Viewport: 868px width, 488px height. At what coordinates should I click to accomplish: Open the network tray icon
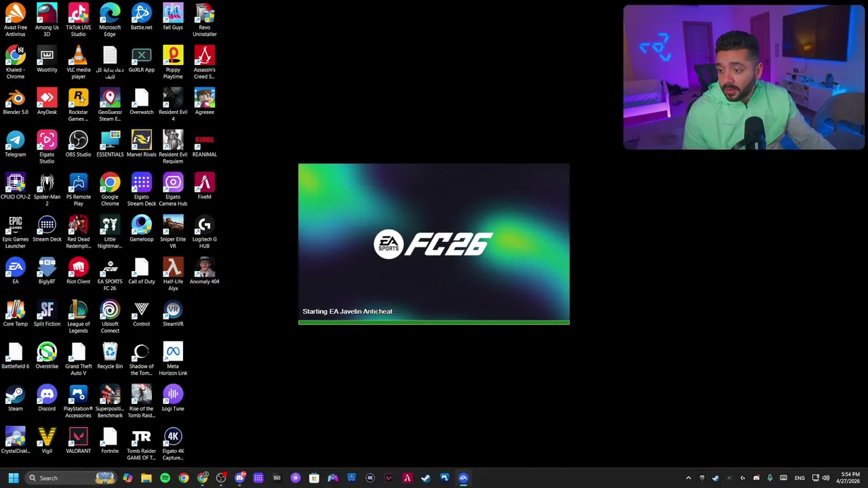pyautogui.click(x=815, y=478)
